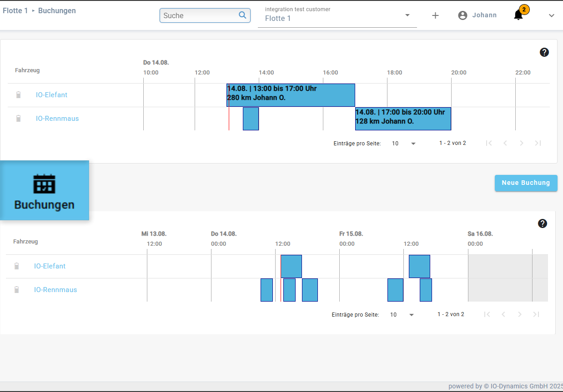The width and height of the screenshot is (563, 392).
Task: Click the Neue Buchung button
Action: click(526, 183)
